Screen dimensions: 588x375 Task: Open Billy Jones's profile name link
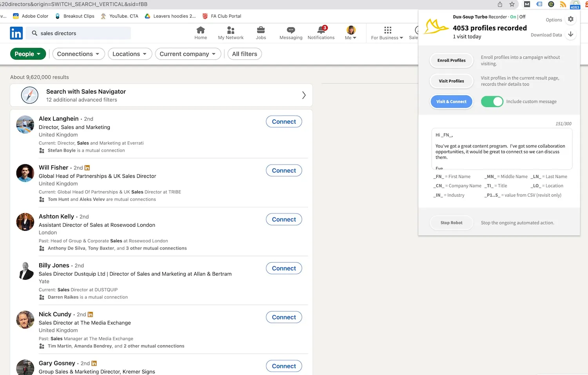(54, 265)
